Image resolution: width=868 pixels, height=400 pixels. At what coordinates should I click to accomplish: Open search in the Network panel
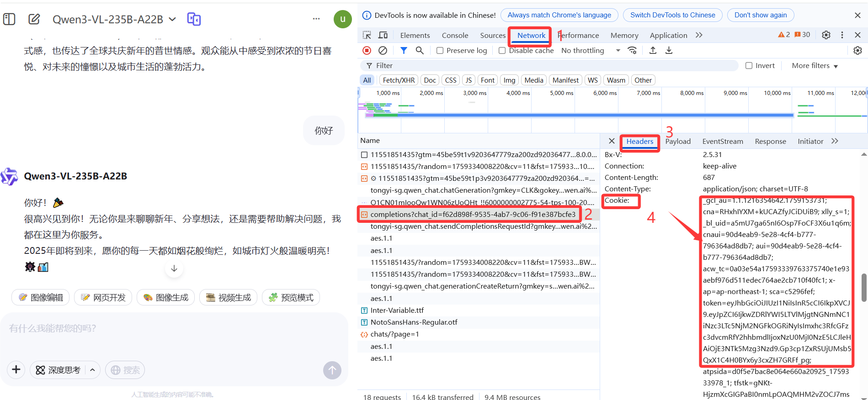point(420,51)
